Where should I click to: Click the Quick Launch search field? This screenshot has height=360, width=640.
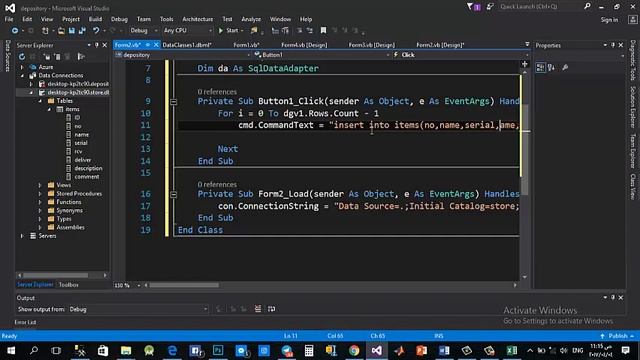[x=540, y=7]
